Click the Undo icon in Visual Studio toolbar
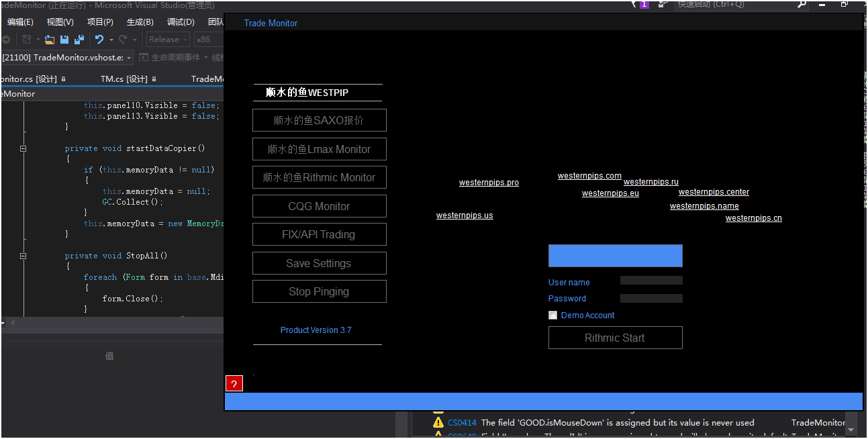Screen dimensions: 868x439 pyautogui.click(x=99, y=40)
